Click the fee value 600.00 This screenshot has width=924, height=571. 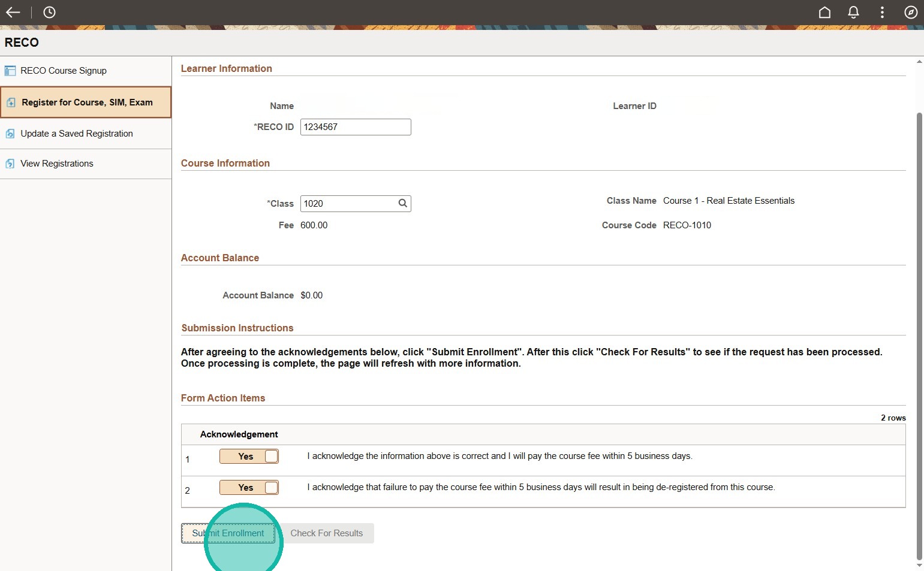click(x=314, y=225)
